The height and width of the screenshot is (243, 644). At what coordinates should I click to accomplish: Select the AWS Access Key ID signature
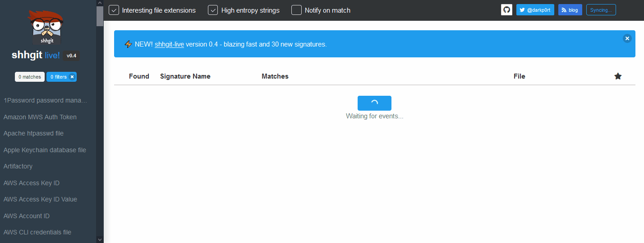tap(32, 183)
